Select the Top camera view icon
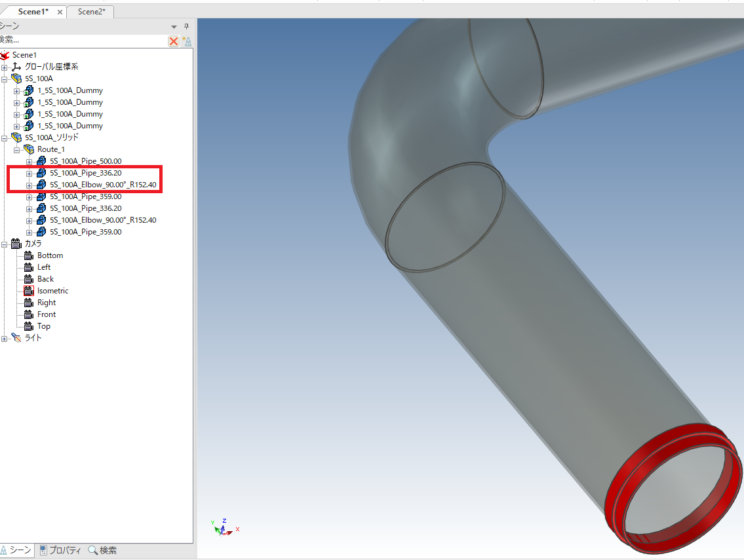This screenshot has width=744, height=560. (x=28, y=326)
